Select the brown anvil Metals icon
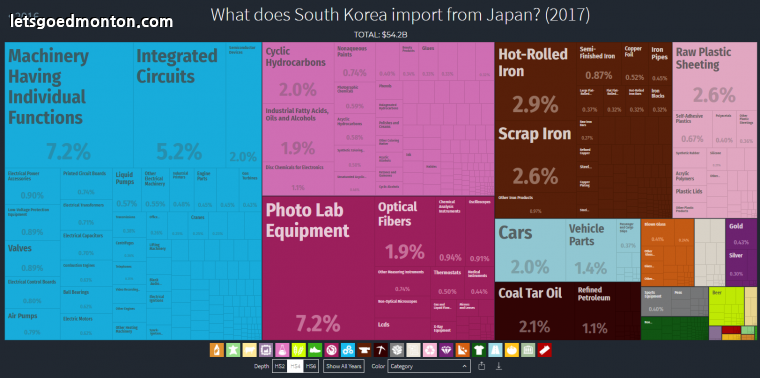This screenshot has width=760, height=378. tap(364, 350)
